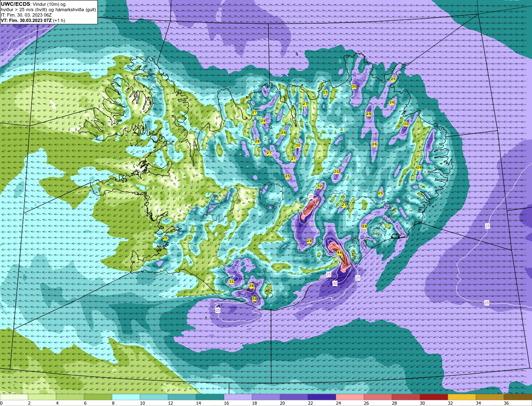
Task: Select the 22–24 m/s dark indigo swatch
Action: pos(322,397)
